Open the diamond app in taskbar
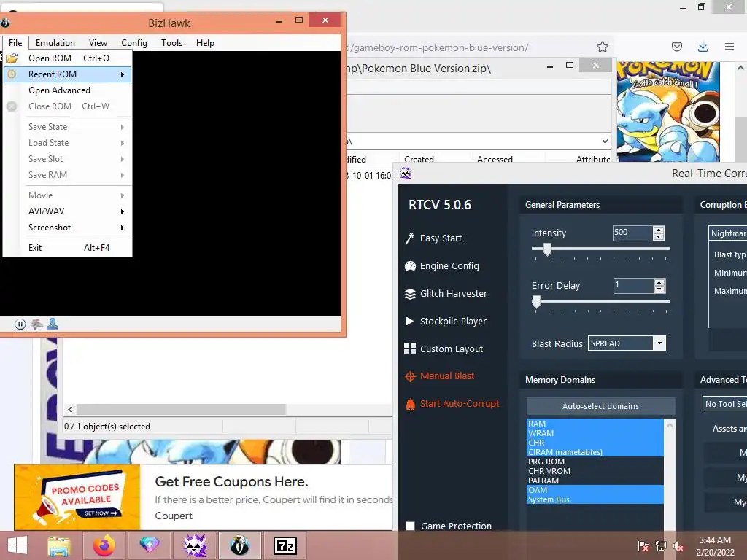 [149, 545]
